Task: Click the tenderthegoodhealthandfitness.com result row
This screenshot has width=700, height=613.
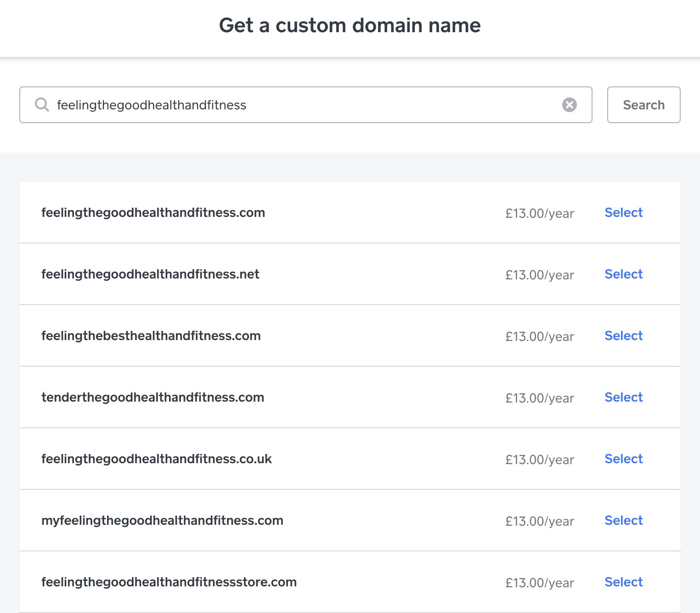Action: (x=322, y=397)
